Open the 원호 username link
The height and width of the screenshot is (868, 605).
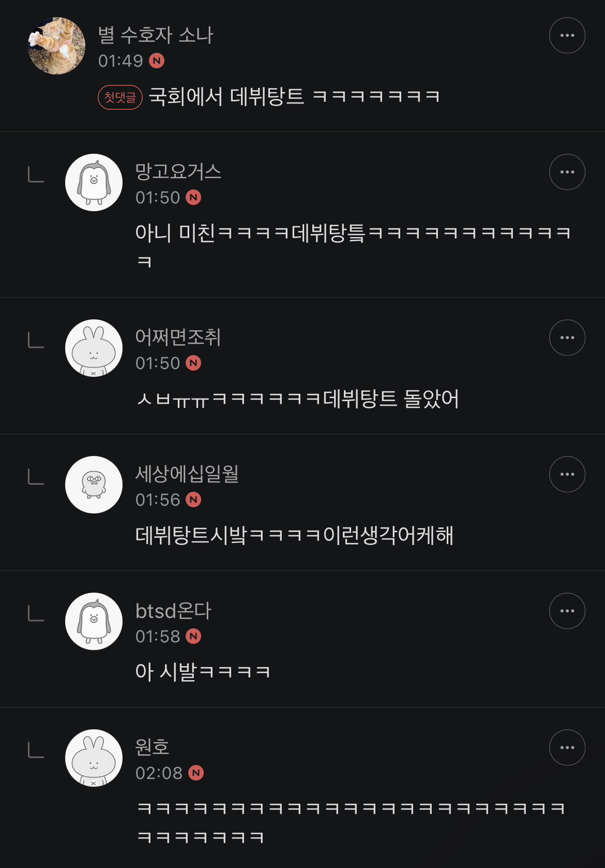point(152,747)
